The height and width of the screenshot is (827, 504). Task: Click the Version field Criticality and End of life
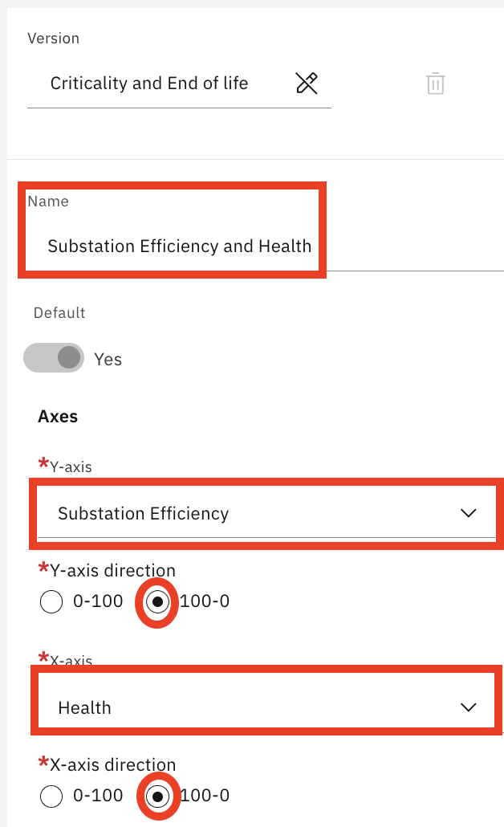[179, 84]
